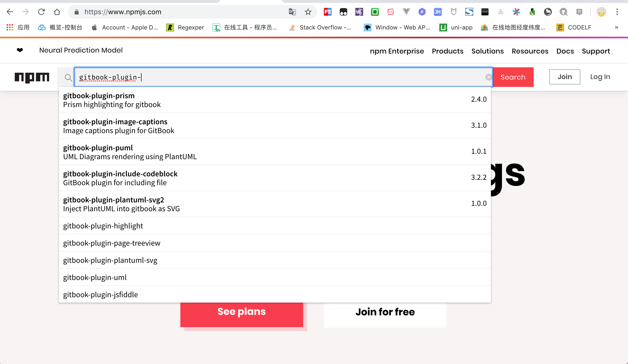Click the Vue devtools extension icon
Screen dimensions: 628x364
(406, 12)
